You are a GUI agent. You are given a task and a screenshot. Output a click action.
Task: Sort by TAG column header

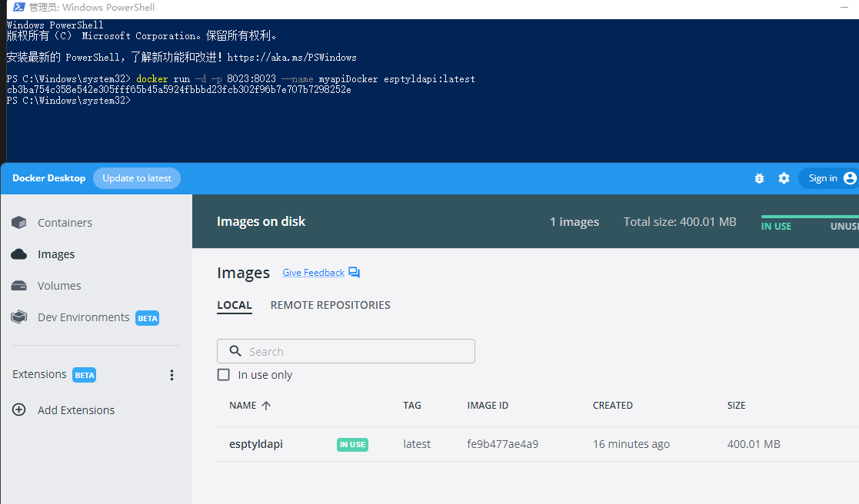[x=412, y=406]
